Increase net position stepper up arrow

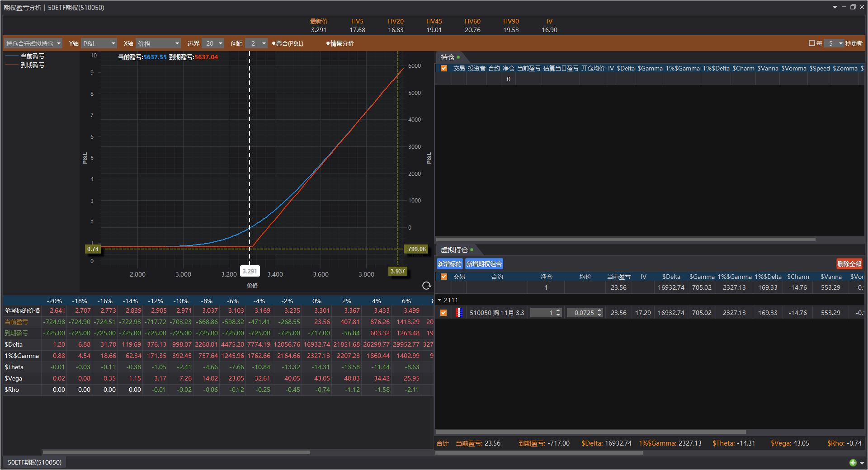point(558,310)
